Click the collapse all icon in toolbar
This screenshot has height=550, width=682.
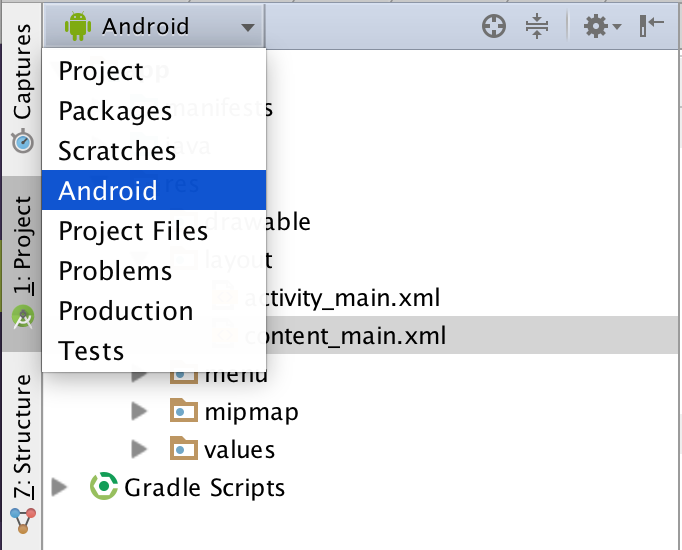tap(537, 27)
